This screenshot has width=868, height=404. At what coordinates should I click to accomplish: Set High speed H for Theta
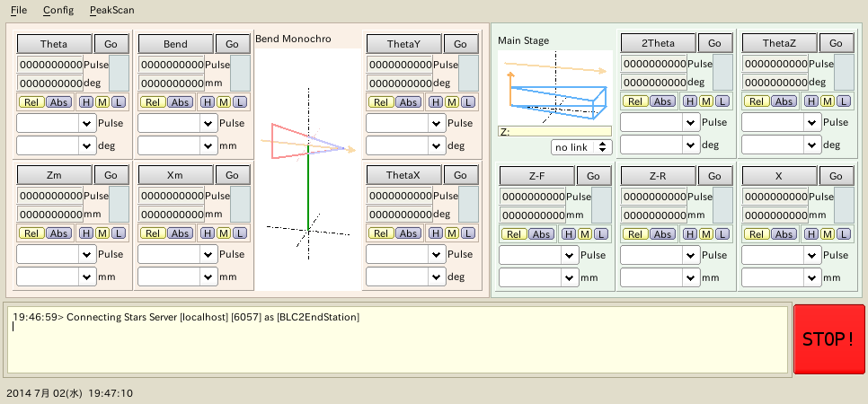pyautogui.click(x=86, y=101)
